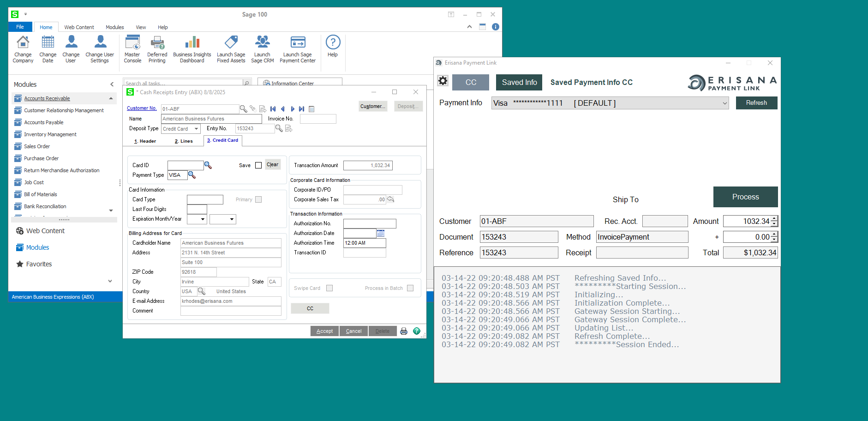868x421 pixels.
Task: Switch to the 2. Lines tab
Action: click(184, 141)
